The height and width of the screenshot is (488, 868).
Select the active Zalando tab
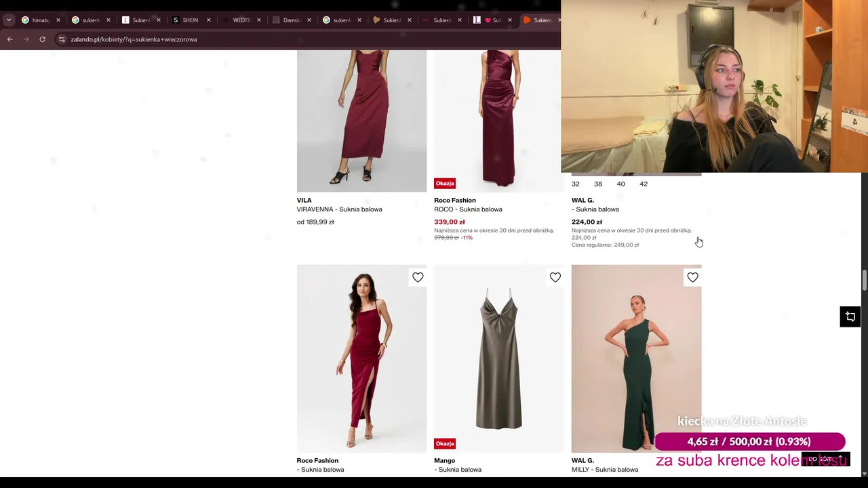[540, 20]
